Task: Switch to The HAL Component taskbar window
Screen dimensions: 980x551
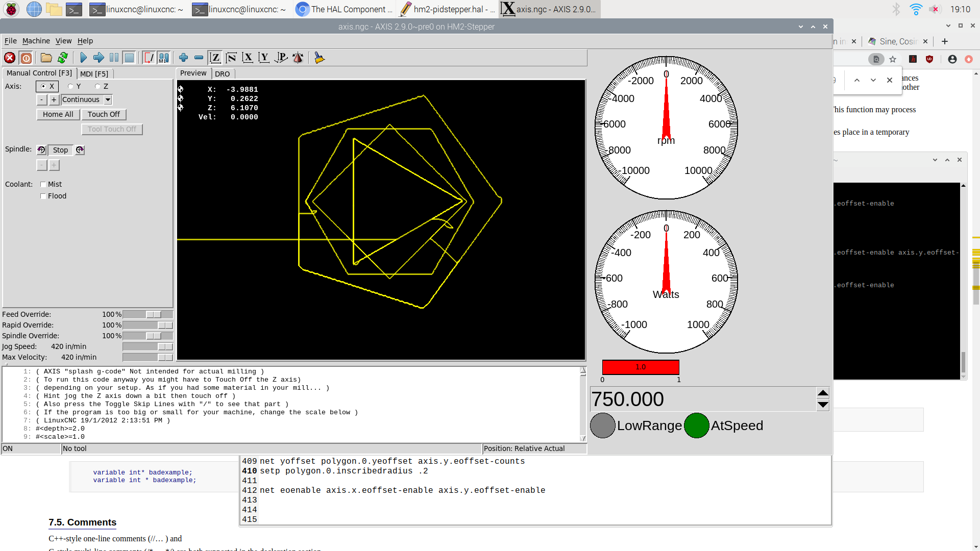Action: pos(345,9)
